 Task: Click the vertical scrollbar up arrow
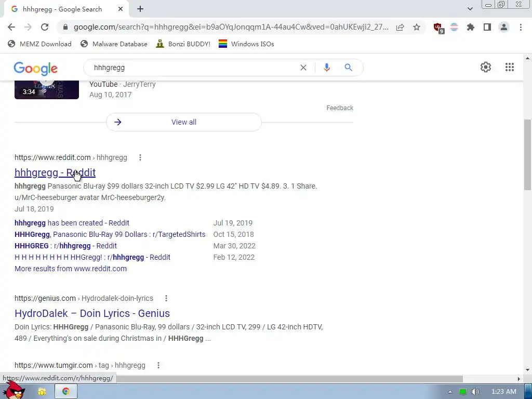(527, 58)
